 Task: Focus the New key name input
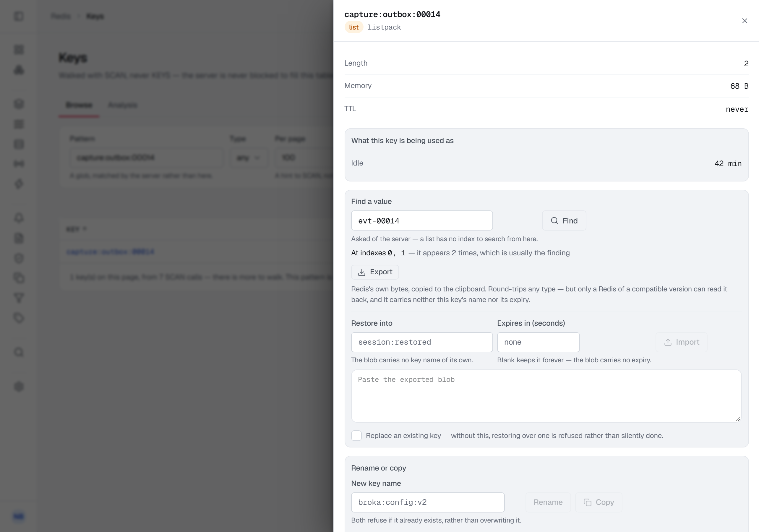tap(428, 502)
